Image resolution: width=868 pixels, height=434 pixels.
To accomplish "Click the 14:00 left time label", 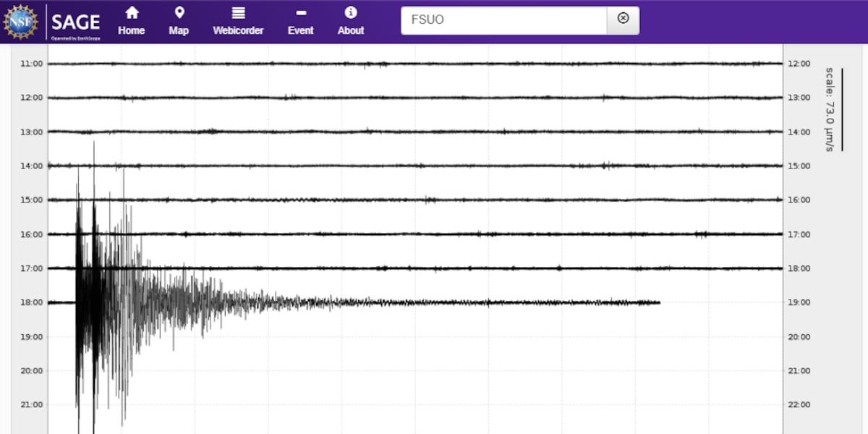I will point(32,166).
